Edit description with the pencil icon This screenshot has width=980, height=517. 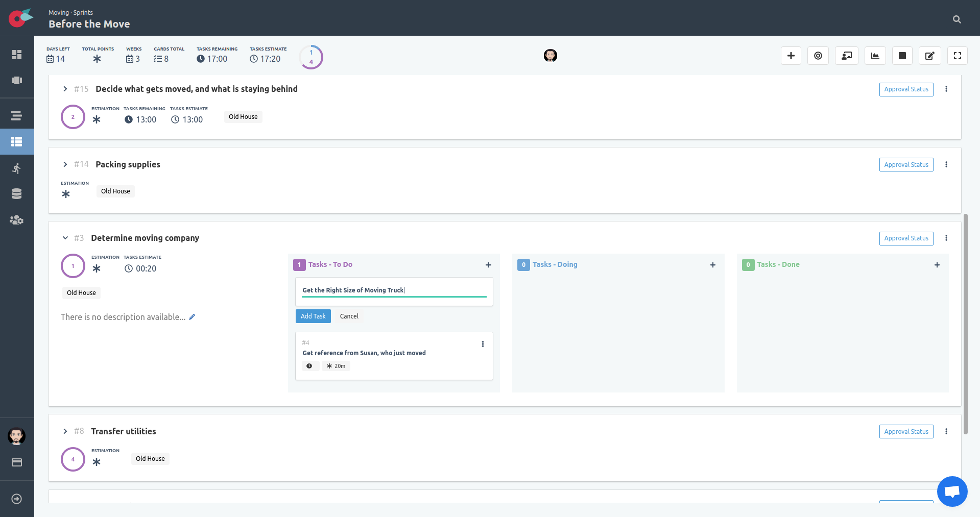tap(192, 317)
